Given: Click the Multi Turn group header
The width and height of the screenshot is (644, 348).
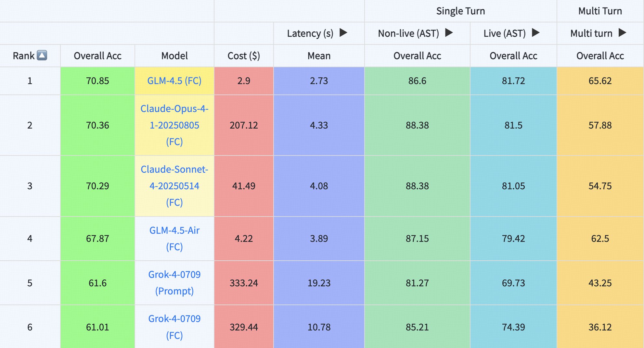Looking at the screenshot, I should click(x=600, y=11).
